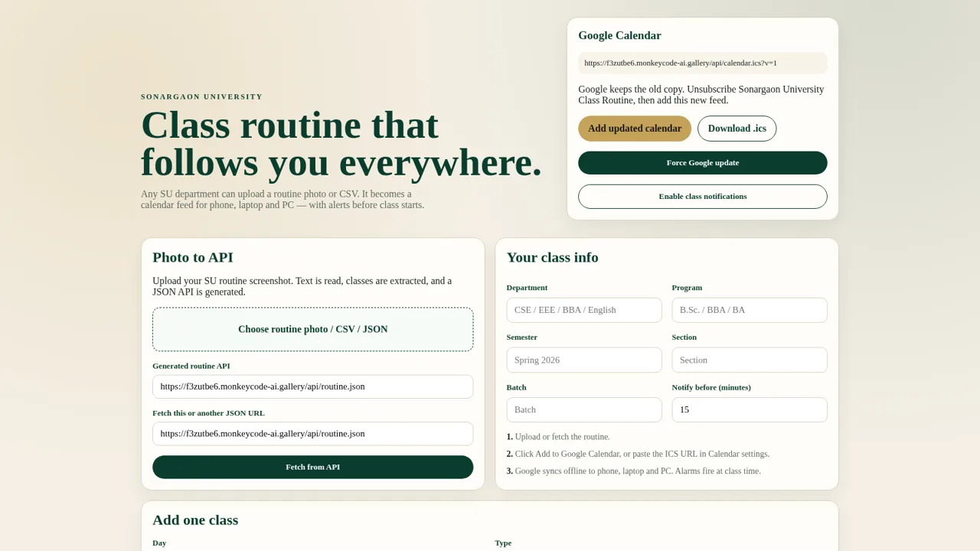Click the "Click Add to Google Calendar" instruction step
This screenshot has width=980, height=551.
[x=638, y=454]
